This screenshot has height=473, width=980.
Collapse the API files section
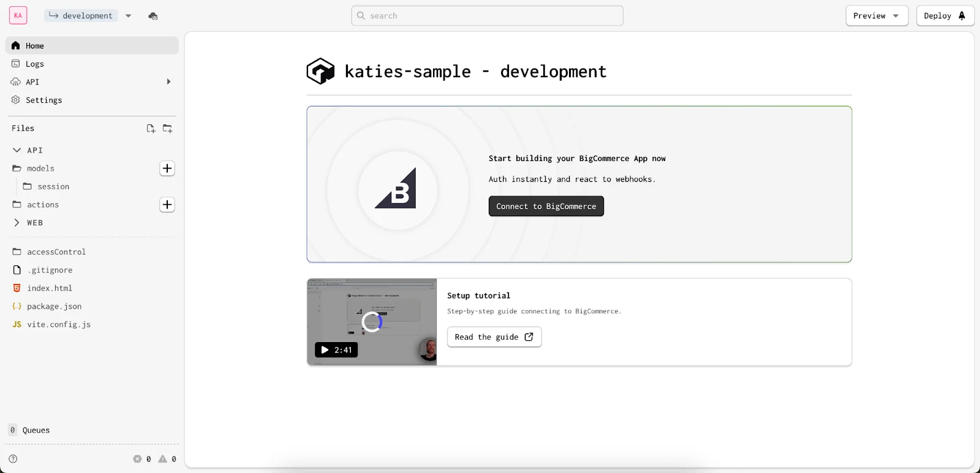(x=17, y=150)
